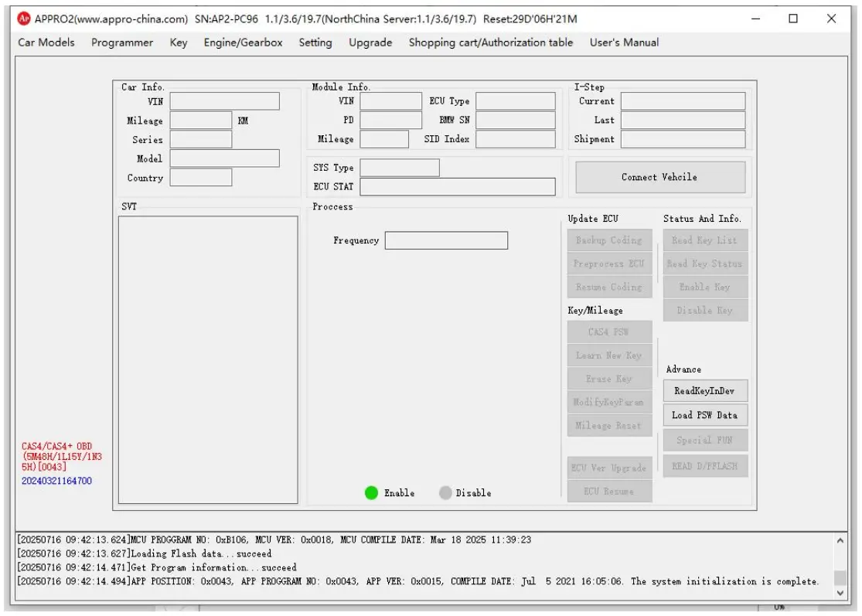Open the Engine/Gearbox menu
Viewport: 862px width, 616px height.
tap(243, 43)
